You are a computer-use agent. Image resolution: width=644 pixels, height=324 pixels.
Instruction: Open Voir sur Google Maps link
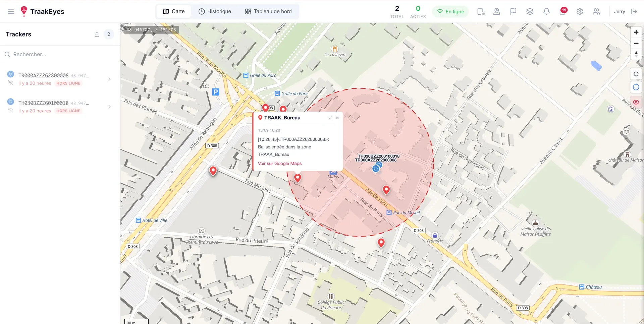tap(280, 164)
